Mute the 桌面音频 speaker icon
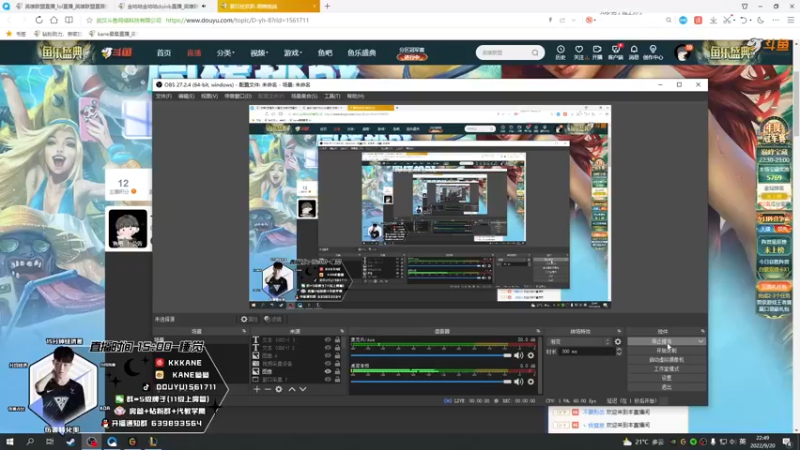Image resolution: width=800 pixels, height=450 pixels. click(518, 382)
